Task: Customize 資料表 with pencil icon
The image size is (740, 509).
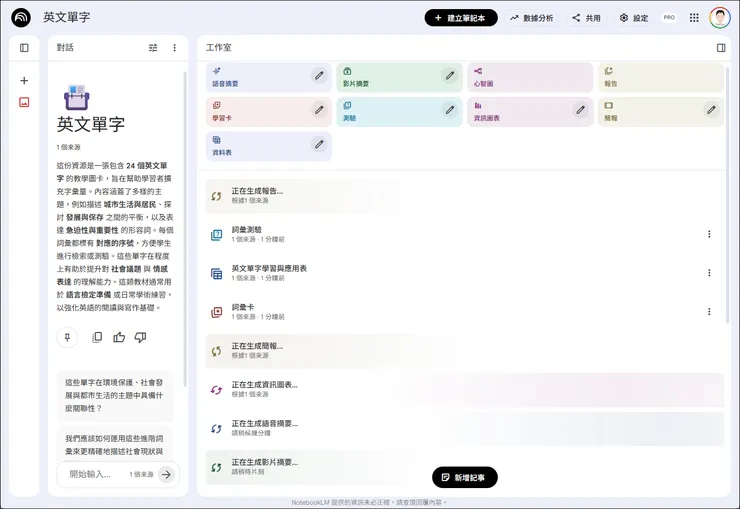Action: [x=320, y=144]
